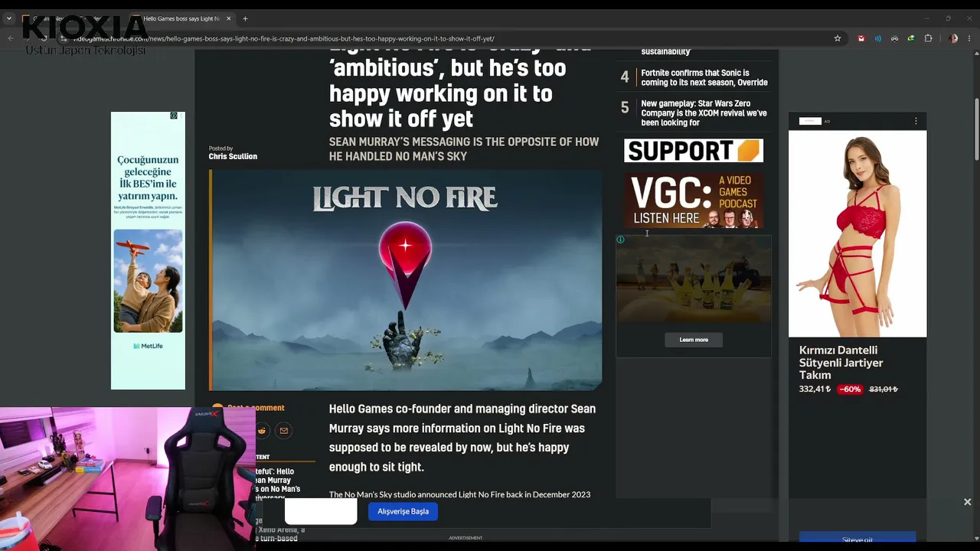
Task: Open the Chrome three-dot menu
Action: [969, 38]
